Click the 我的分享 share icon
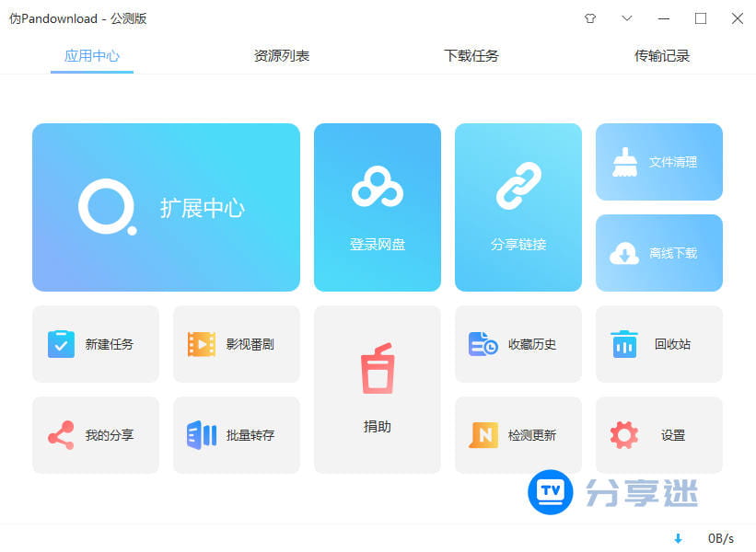 61,435
